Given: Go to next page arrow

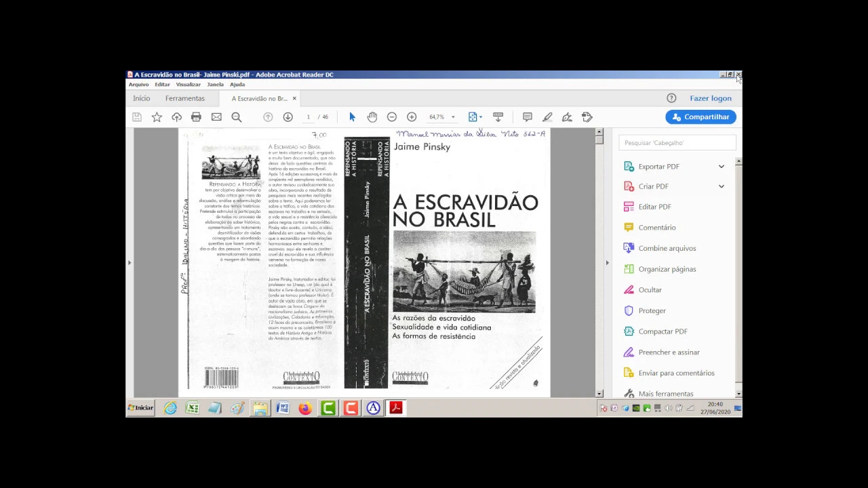Looking at the screenshot, I should (288, 117).
